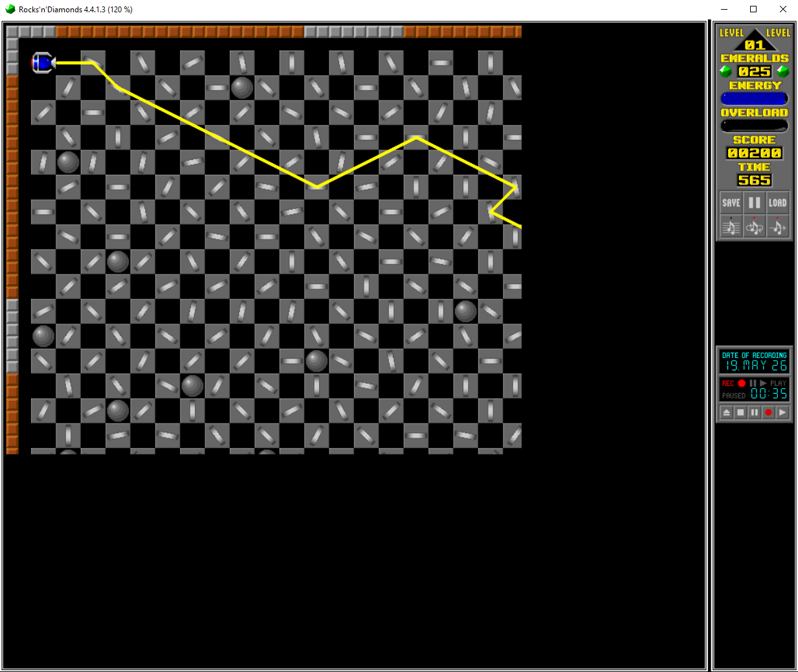
Task: Toggle background music note icon
Action: point(731,227)
